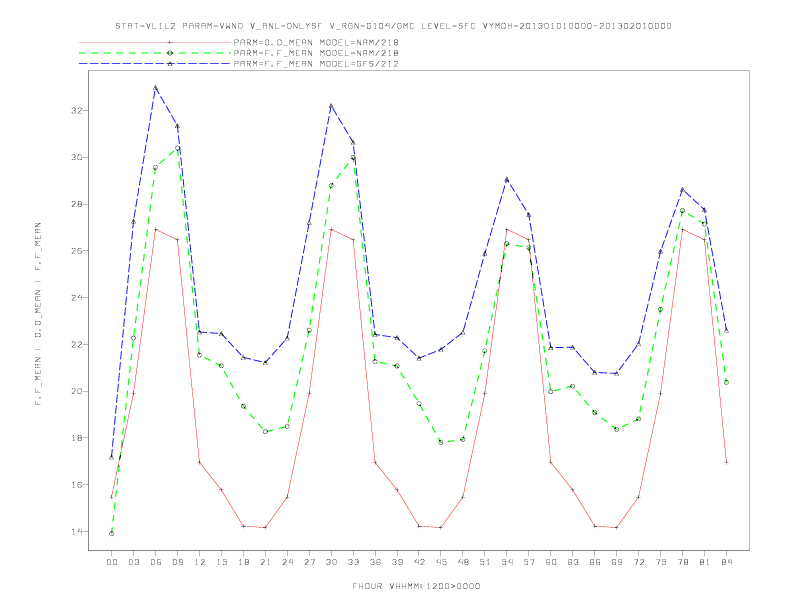Click y-axis tick label 26

pyautogui.click(x=77, y=251)
